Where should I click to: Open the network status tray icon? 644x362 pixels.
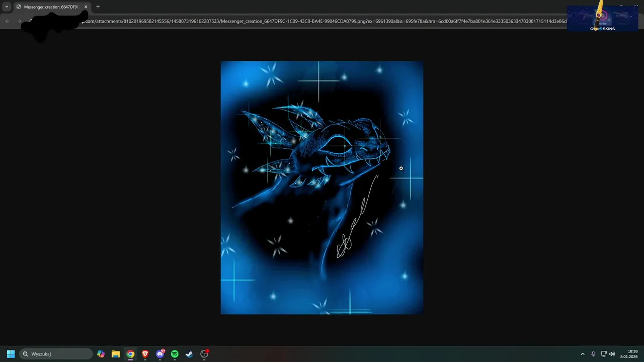click(604, 354)
